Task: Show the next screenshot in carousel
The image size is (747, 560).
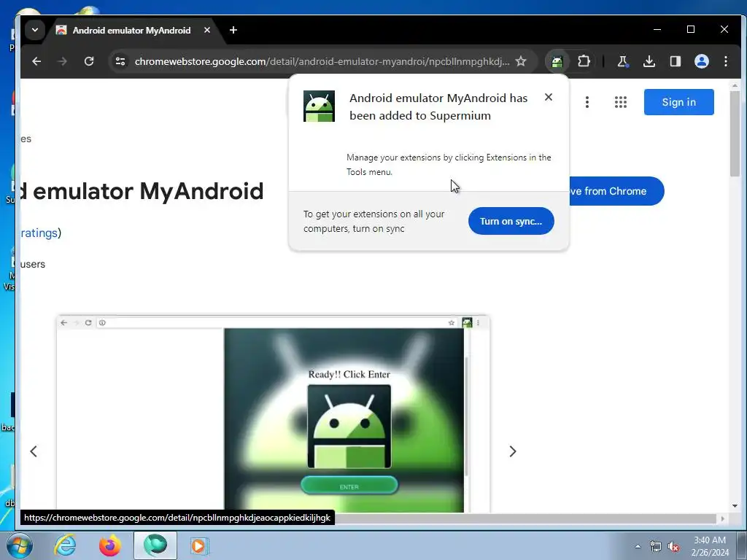Action: pyautogui.click(x=513, y=451)
